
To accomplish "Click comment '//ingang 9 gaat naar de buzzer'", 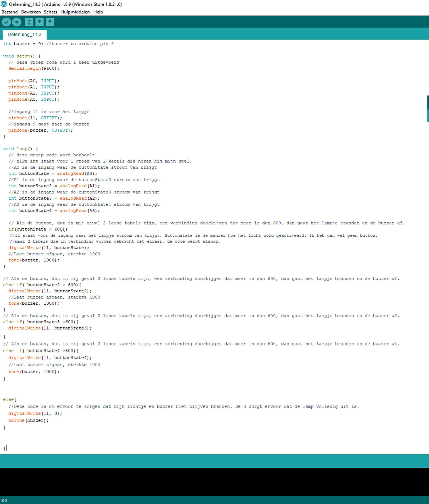I will click(x=49, y=124).
